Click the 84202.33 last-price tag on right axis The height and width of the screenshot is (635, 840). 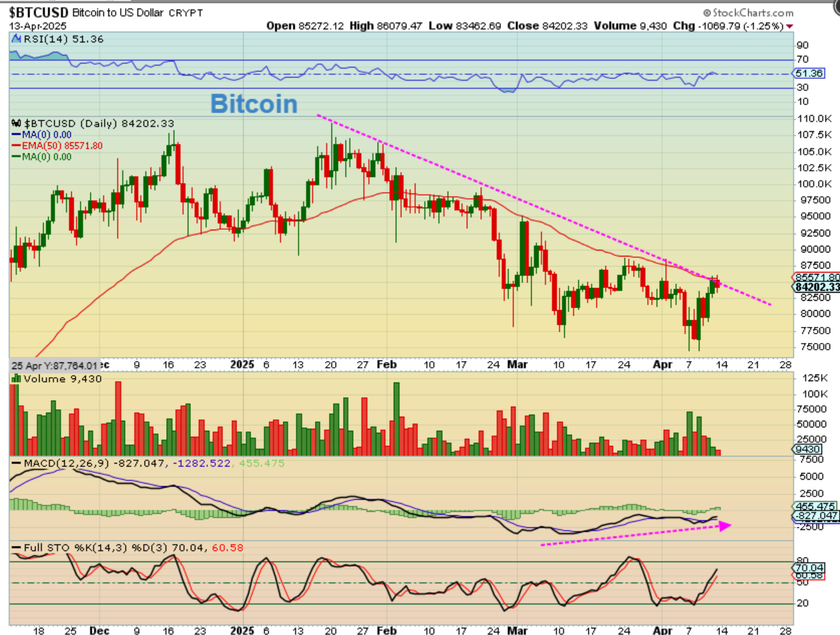[817, 287]
